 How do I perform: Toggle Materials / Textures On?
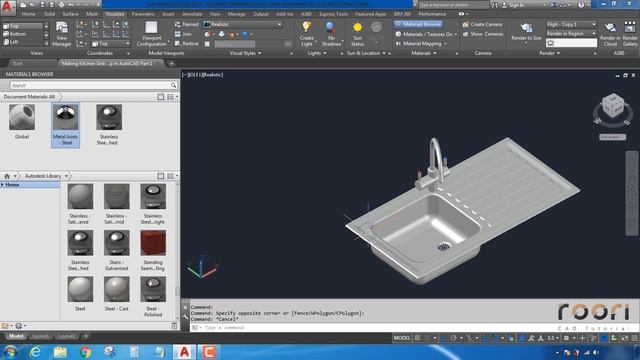click(x=426, y=34)
